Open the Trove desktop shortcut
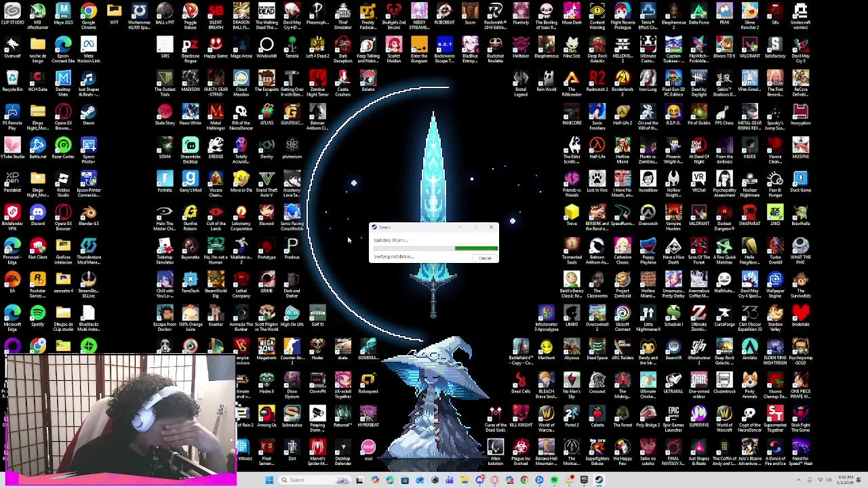This screenshot has height=488, width=868. [x=572, y=216]
